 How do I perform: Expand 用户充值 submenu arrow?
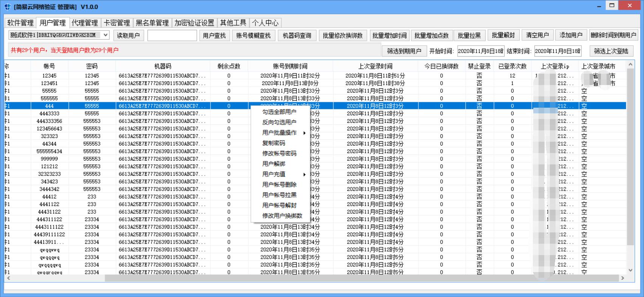(304, 175)
